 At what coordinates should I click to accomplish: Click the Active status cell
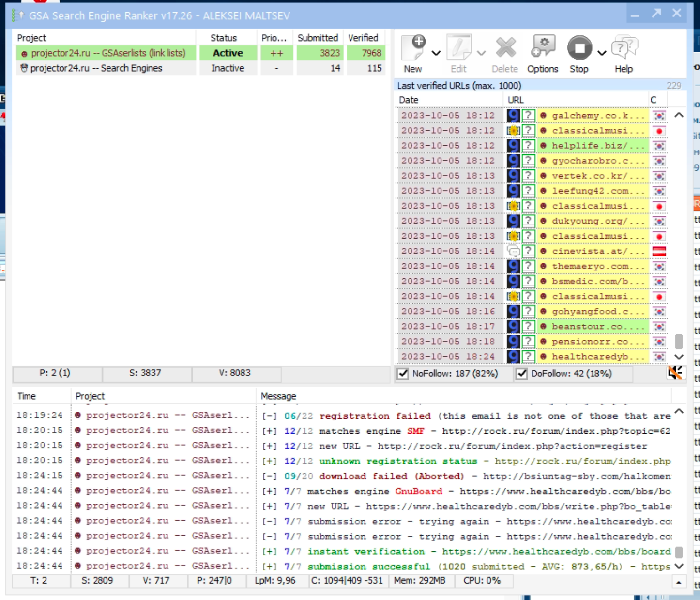point(228,53)
